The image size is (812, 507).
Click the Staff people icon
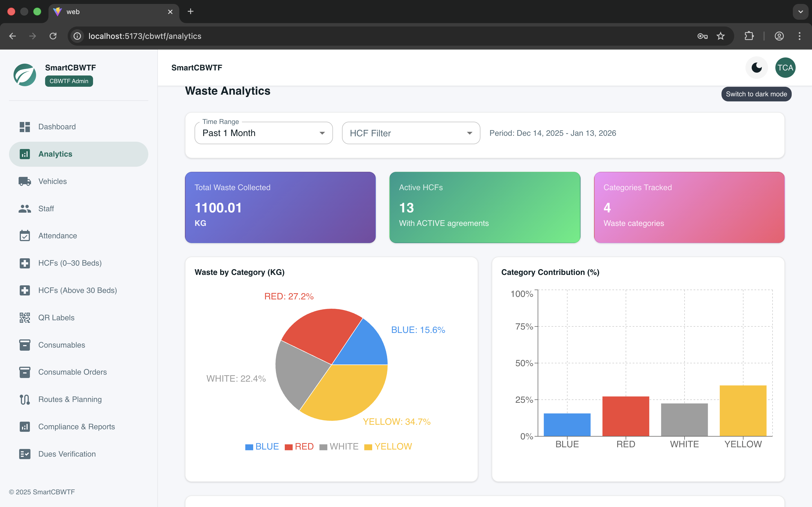pyautogui.click(x=25, y=208)
